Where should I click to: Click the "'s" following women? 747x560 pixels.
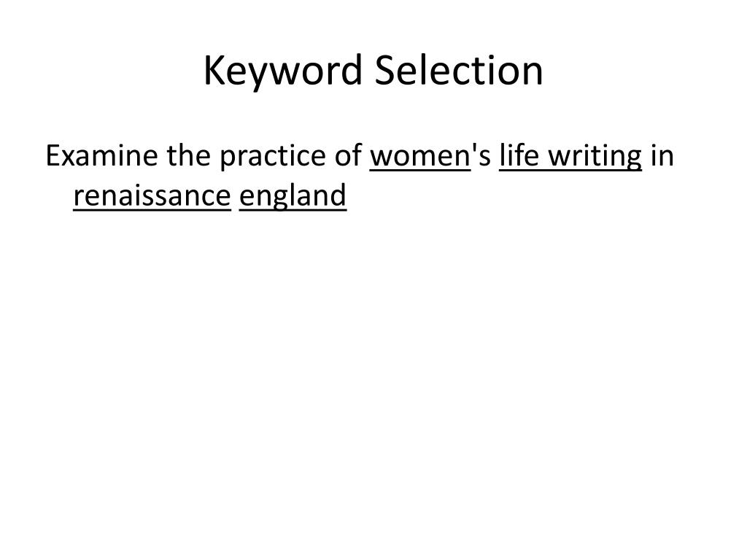481,155
